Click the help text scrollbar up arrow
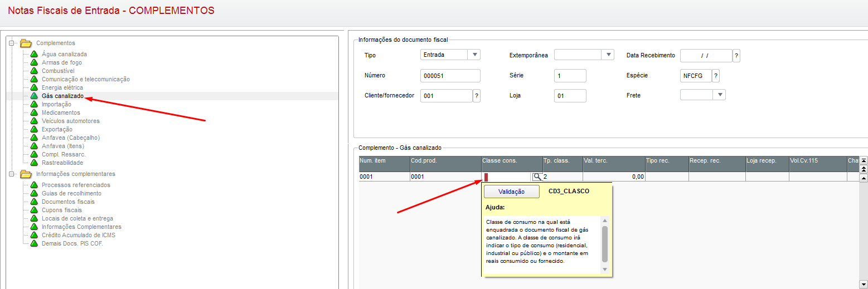The height and width of the screenshot is (289, 868). [605, 221]
